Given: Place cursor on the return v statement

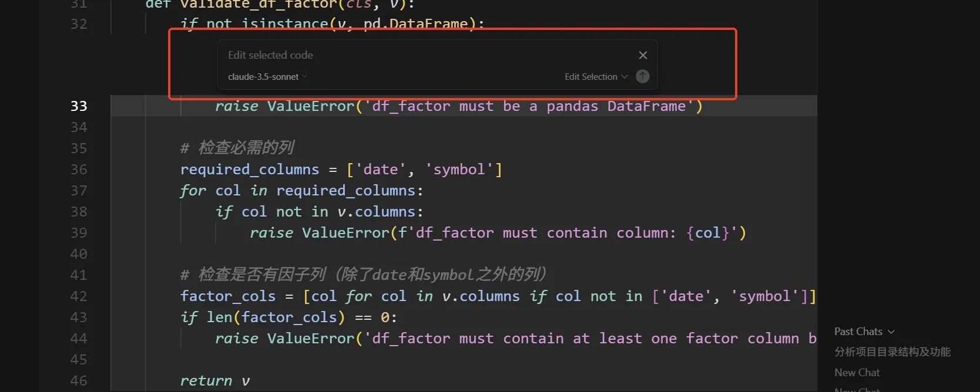Looking at the screenshot, I should pos(215,381).
